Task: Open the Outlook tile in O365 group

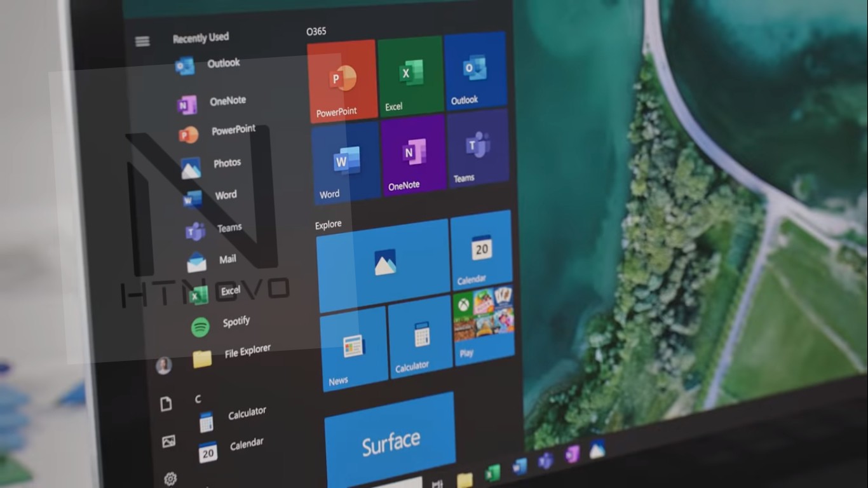Action: pyautogui.click(x=476, y=71)
